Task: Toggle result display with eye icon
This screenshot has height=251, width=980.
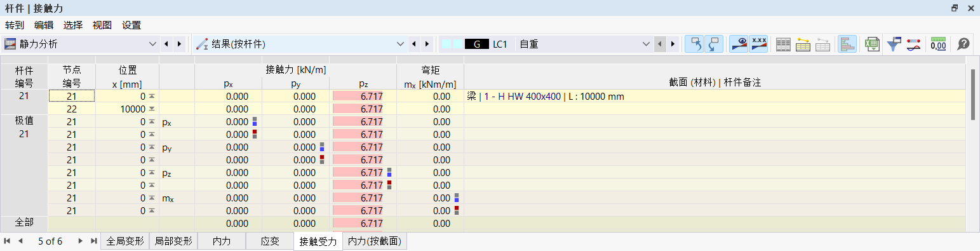Action: [739, 44]
